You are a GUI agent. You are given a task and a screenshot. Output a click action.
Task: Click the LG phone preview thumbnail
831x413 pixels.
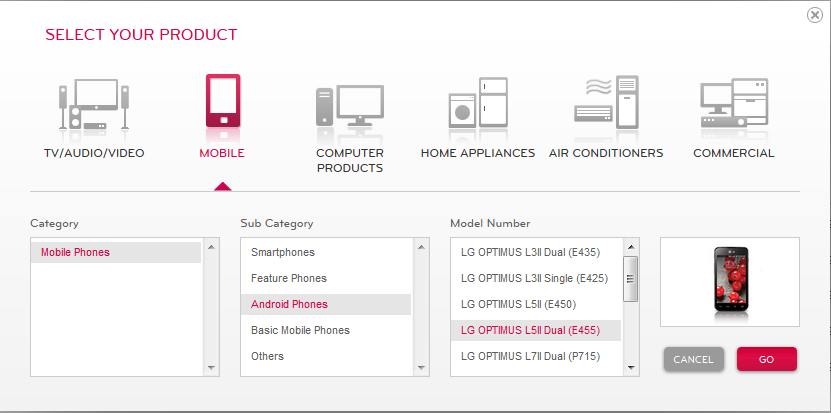coord(729,281)
